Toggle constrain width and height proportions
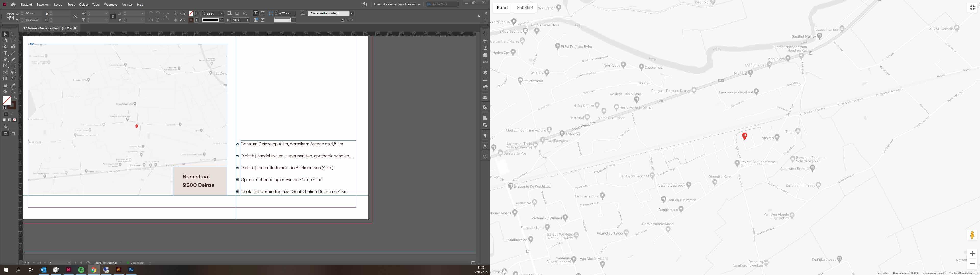The height and width of the screenshot is (275, 980). 75,17
